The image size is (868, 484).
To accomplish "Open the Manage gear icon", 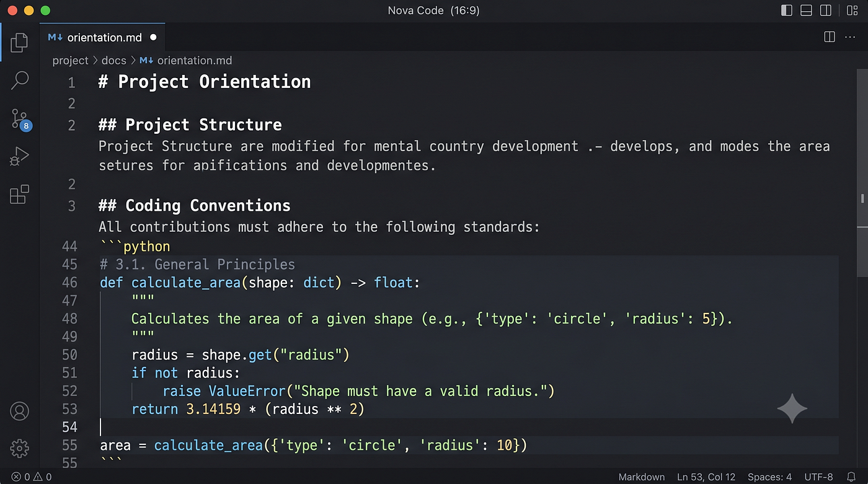I will [x=20, y=448].
